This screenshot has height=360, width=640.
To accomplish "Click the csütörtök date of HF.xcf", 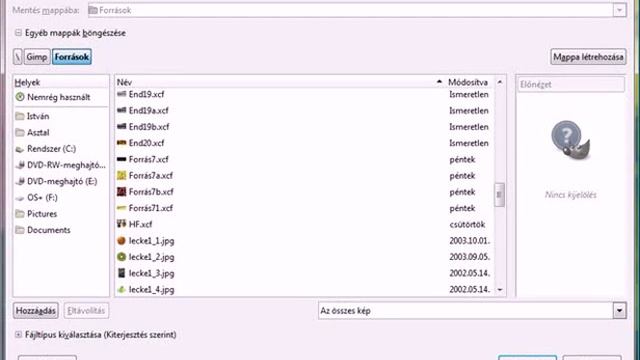I will pyautogui.click(x=467, y=224).
